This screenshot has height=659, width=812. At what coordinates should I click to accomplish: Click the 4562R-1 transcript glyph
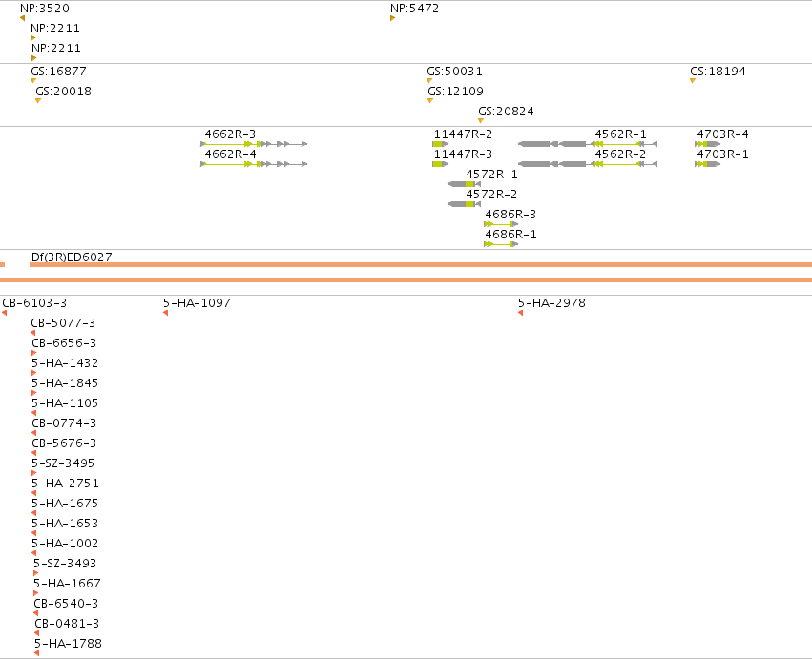588,144
